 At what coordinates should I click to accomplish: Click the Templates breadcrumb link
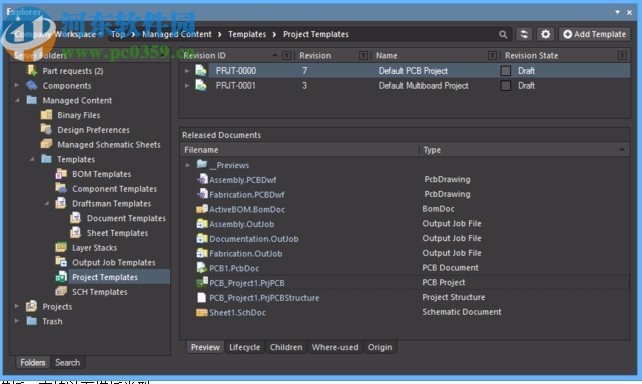[247, 34]
